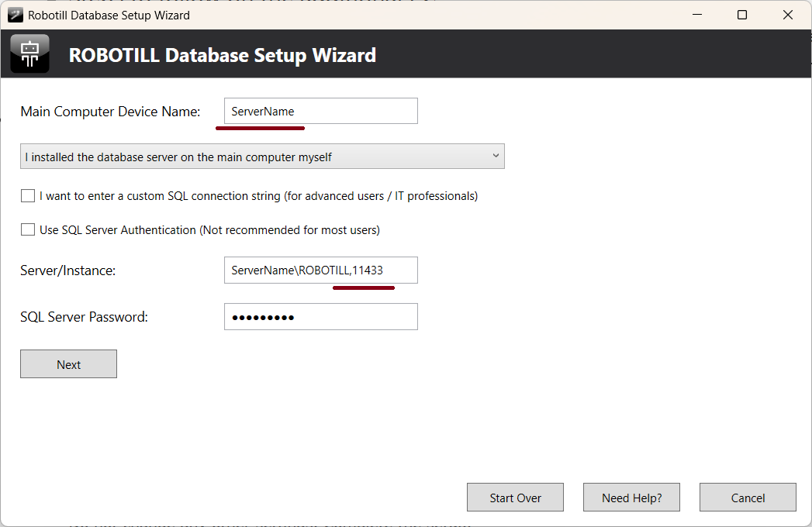
Task: Maximize the Database Setup Wizard window
Action: (x=742, y=15)
